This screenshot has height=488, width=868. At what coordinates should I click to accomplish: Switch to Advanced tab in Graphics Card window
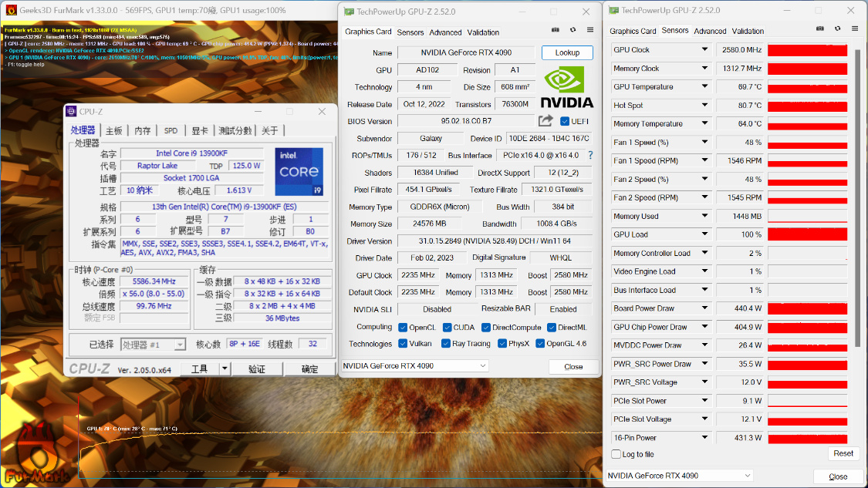point(445,32)
